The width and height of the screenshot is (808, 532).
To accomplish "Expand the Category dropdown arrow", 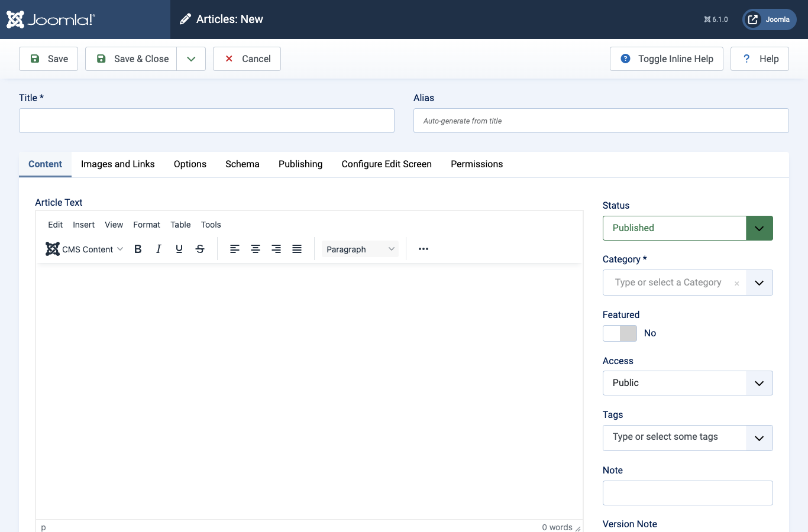I will tap(759, 283).
